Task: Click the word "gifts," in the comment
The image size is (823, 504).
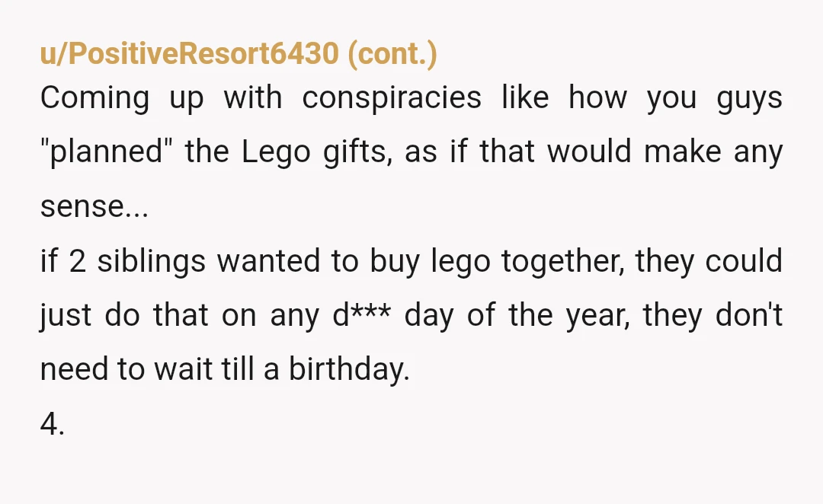Action: point(357,152)
